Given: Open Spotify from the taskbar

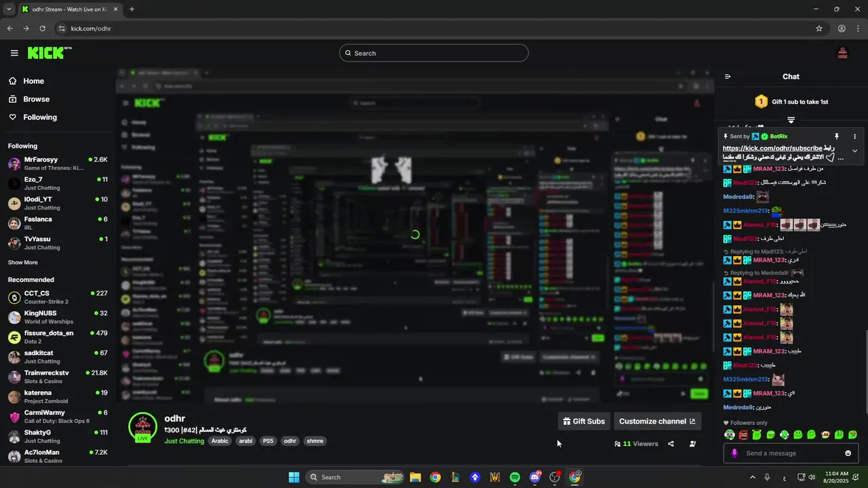Looking at the screenshot, I should pos(515,477).
